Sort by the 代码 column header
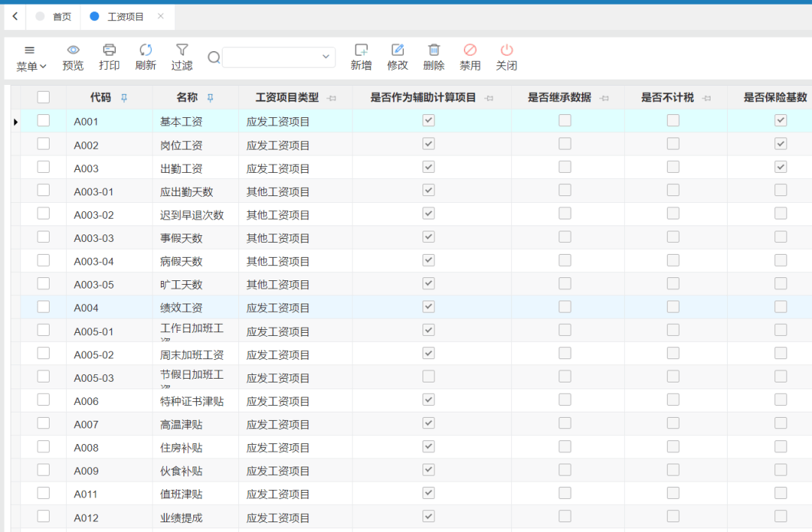 click(101, 97)
